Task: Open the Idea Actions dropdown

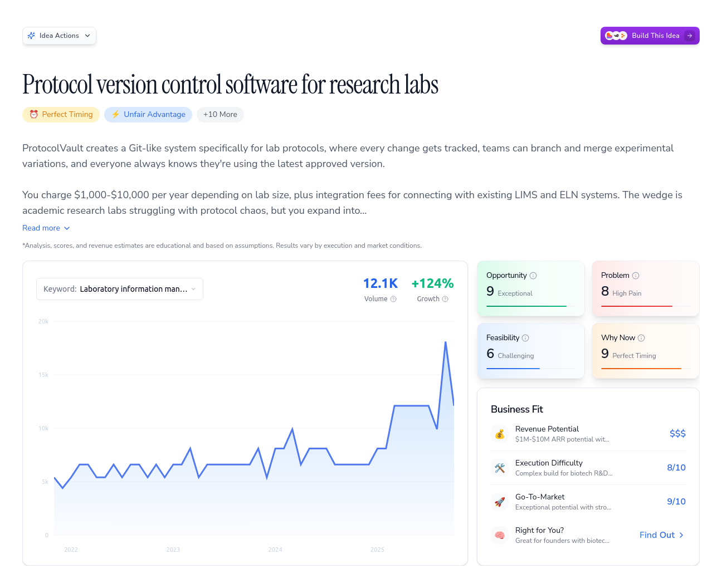Action: tap(59, 36)
